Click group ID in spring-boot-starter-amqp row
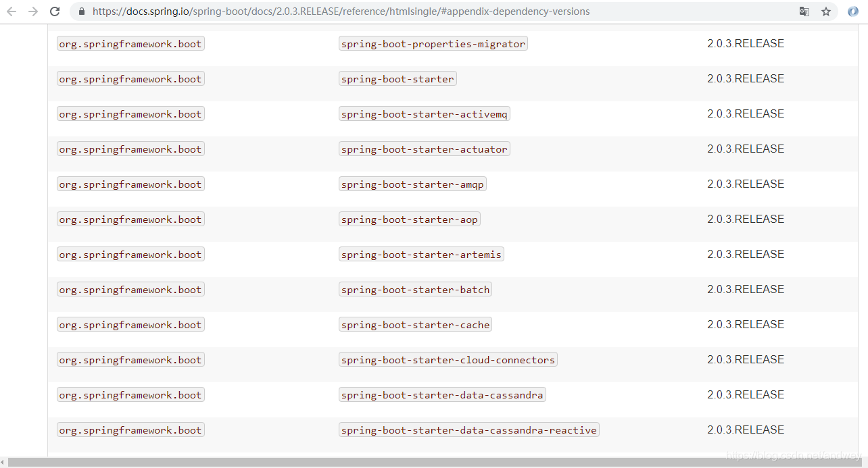Image resolution: width=868 pixels, height=468 pixels. [x=130, y=184]
